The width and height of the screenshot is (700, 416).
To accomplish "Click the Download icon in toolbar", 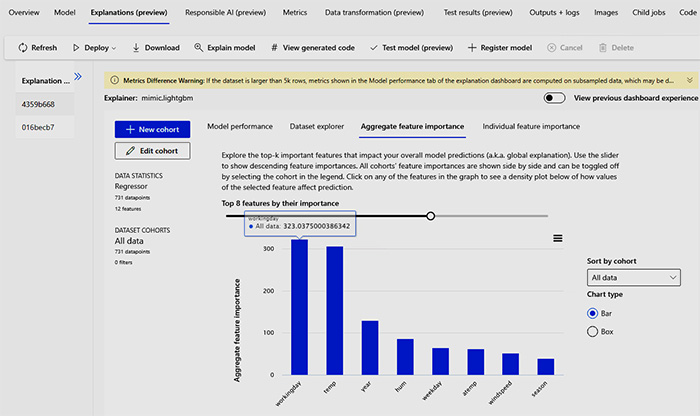I will coord(135,48).
